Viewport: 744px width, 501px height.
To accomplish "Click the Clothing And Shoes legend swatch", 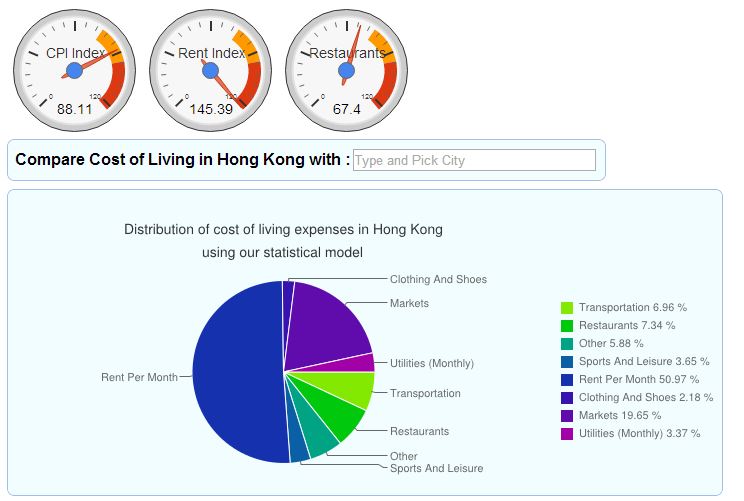I will click(x=567, y=398).
